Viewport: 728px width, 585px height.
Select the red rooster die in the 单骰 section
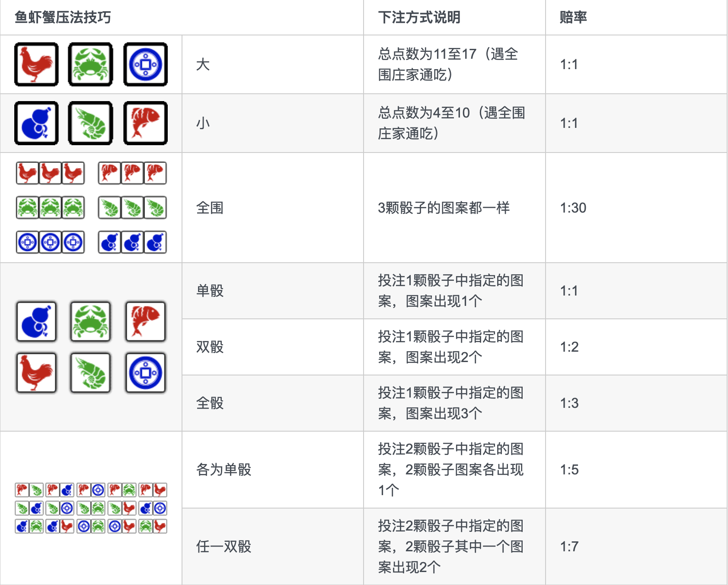coord(36,372)
